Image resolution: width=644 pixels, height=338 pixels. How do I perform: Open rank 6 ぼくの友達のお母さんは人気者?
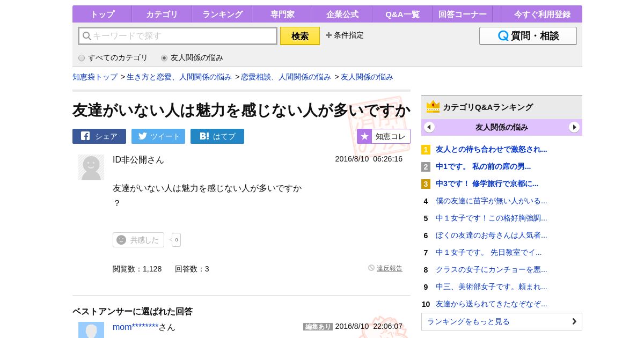point(492,236)
